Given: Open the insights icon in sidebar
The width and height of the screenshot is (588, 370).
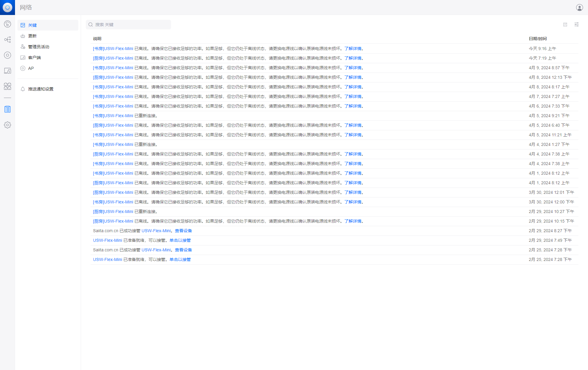Looking at the screenshot, I should pyautogui.click(x=7, y=86).
